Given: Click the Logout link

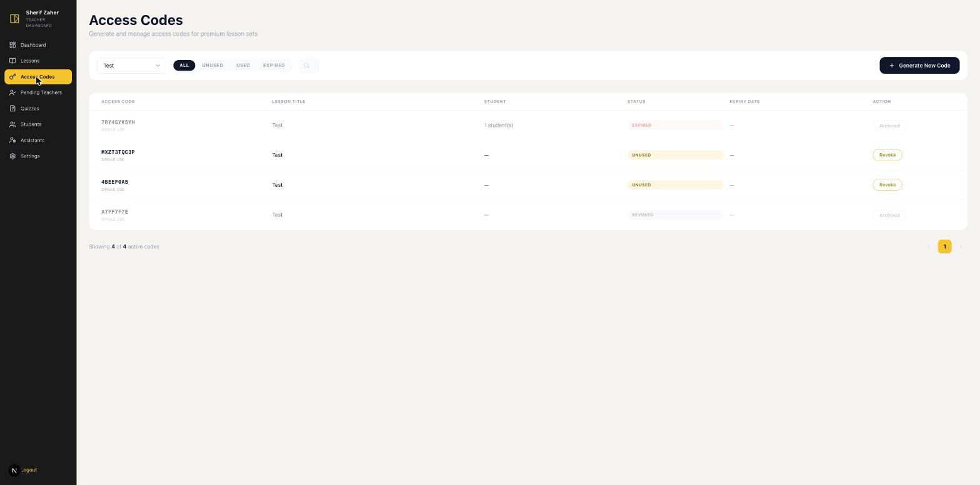Looking at the screenshot, I should (29, 470).
